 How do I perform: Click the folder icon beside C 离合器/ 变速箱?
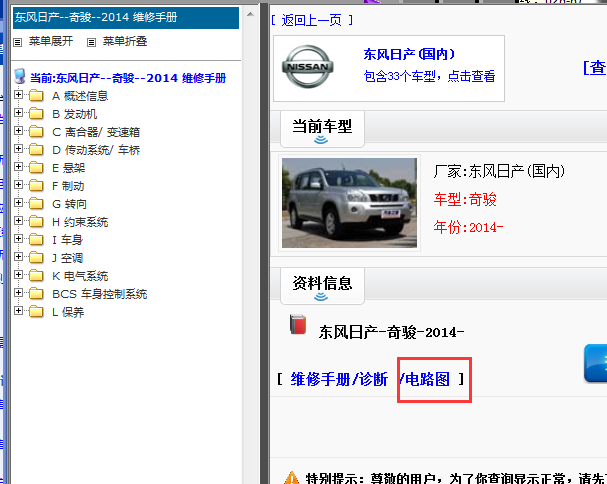point(36,132)
